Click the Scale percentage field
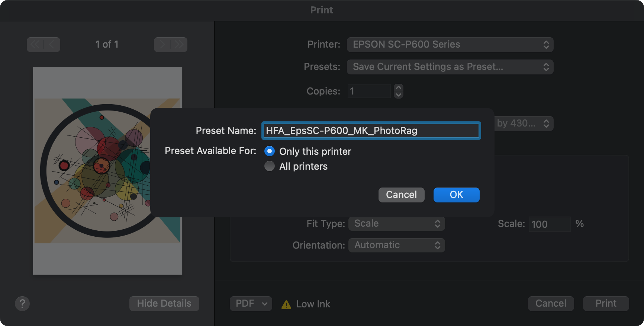Viewport: 644px width, 326px height. pos(550,224)
